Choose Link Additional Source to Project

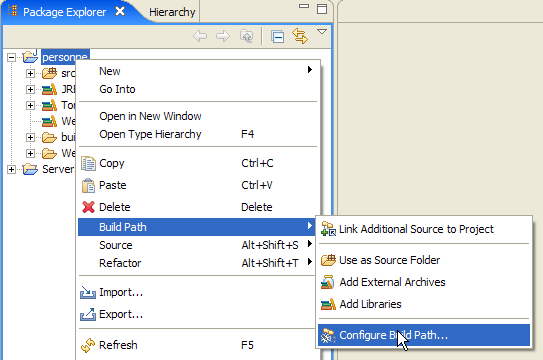pyautogui.click(x=424, y=229)
